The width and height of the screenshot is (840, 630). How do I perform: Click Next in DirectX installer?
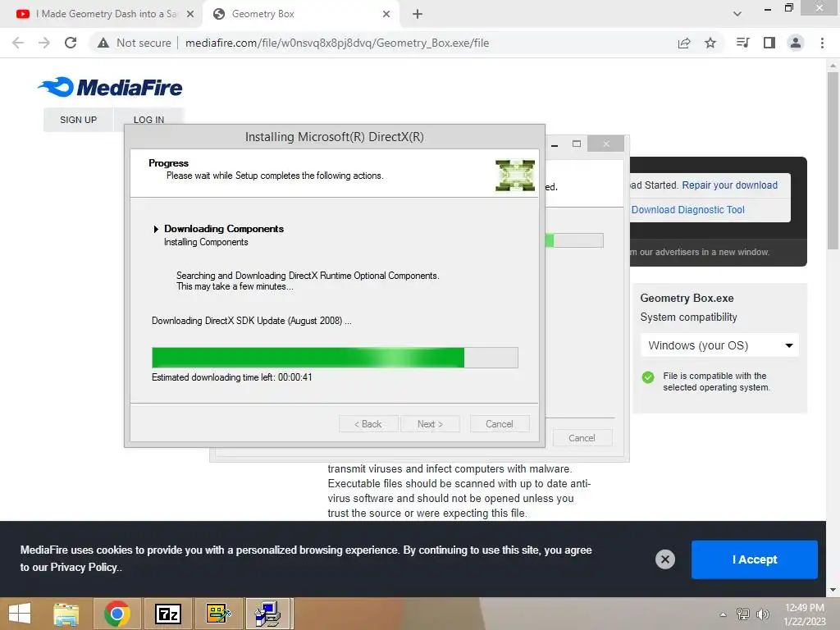(x=430, y=424)
